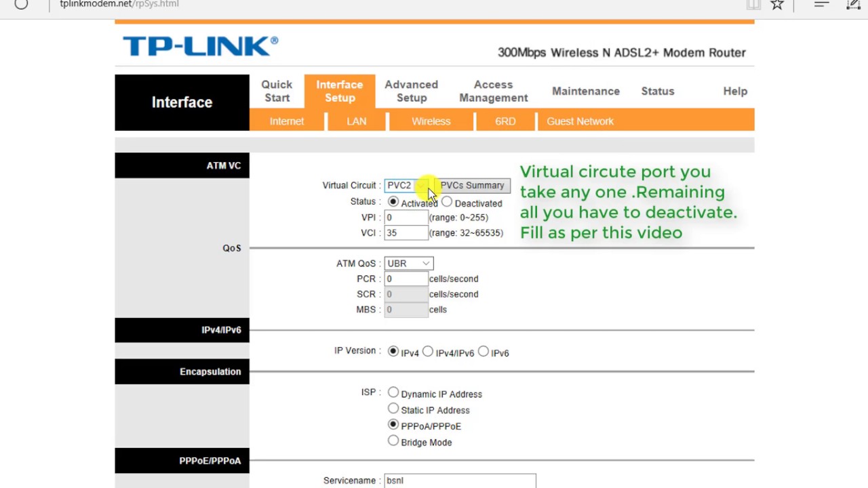Image resolution: width=868 pixels, height=488 pixels.
Task: Go to the Internet sub-tab
Action: click(287, 121)
